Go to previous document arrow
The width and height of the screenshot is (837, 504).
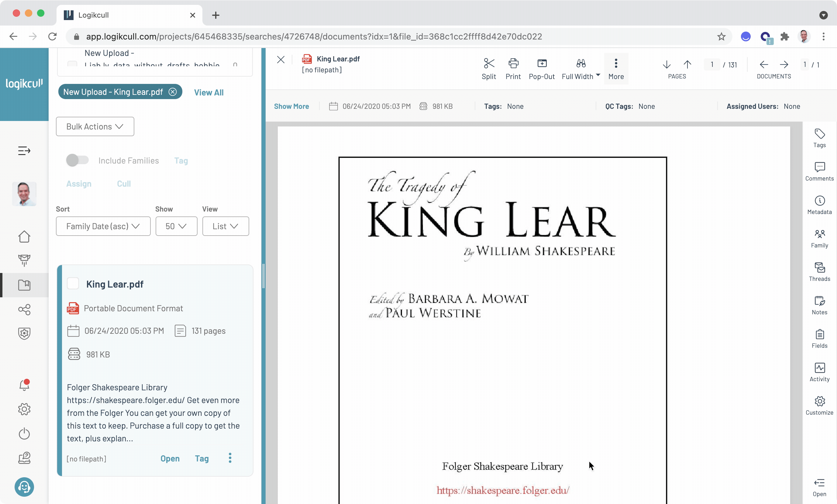pyautogui.click(x=764, y=64)
